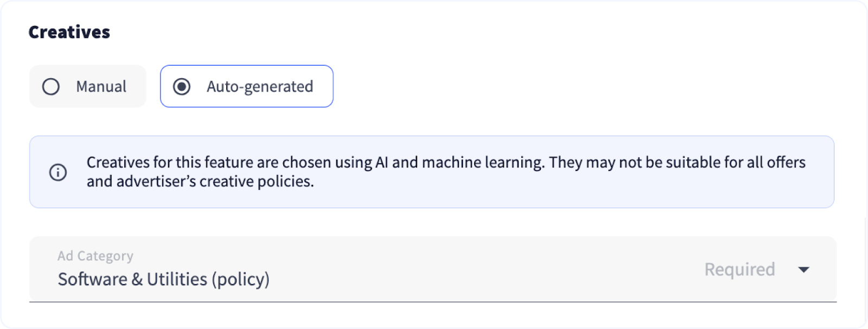This screenshot has height=329, width=868.
Task: Click the Auto-generated radio circle
Action: 182,87
